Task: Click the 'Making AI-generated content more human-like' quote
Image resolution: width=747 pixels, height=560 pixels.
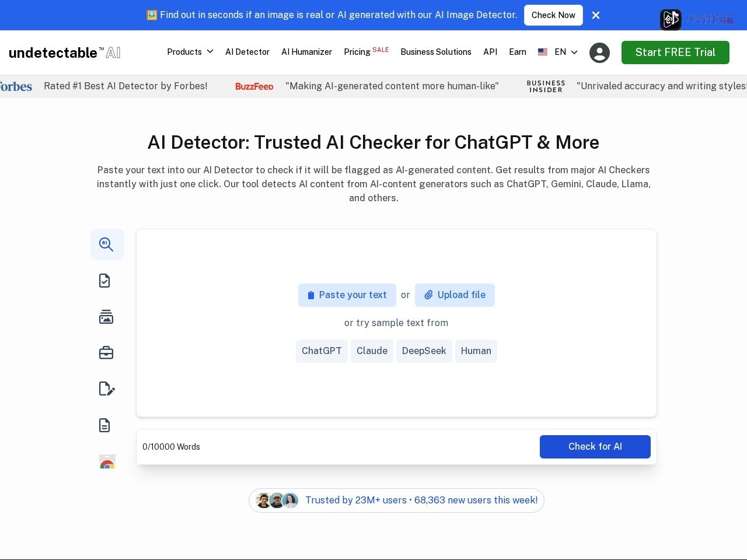Action: pyautogui.click(x=392, y=86)
